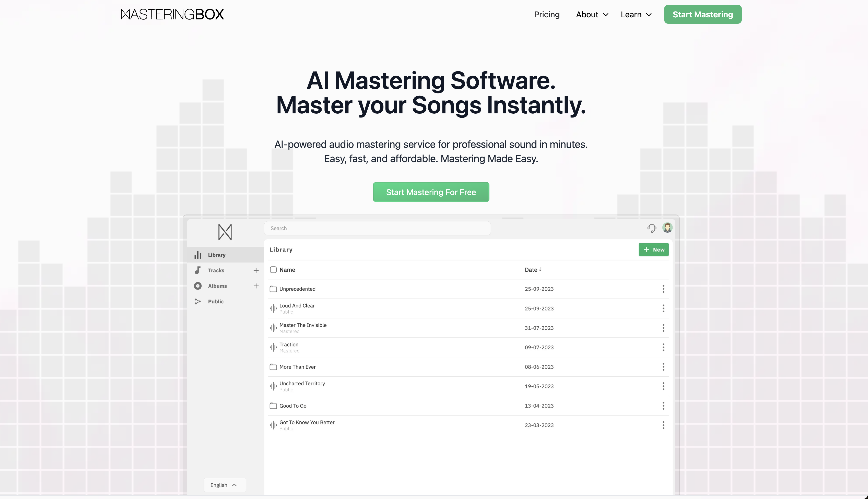This screenshot has height=499, width=868.
Task: Expand the Learn dropdown menu
Action: pyautogui.click(x=636, y=14)
